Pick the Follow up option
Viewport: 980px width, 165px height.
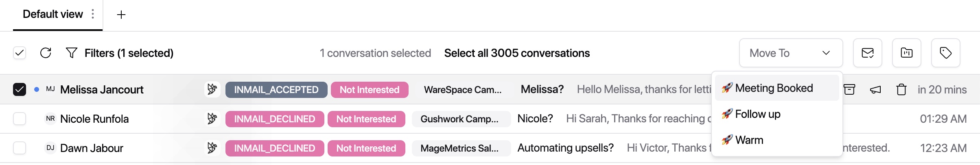pos(757,114)
